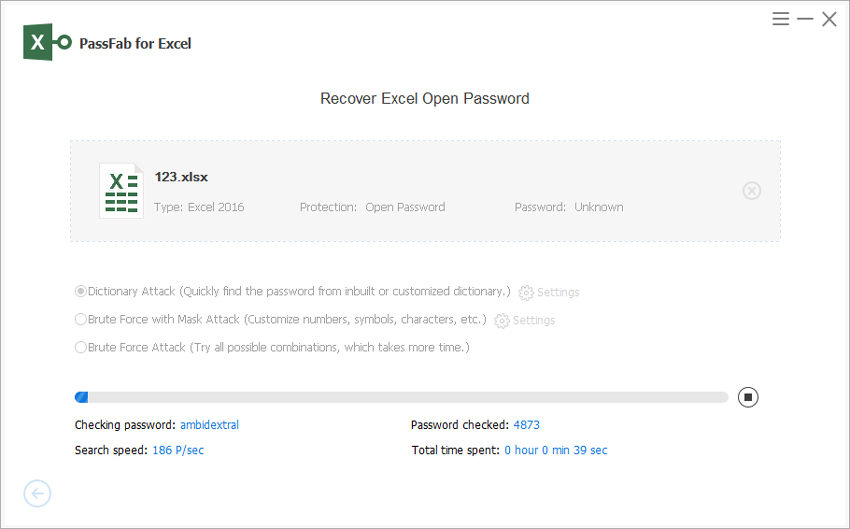Click the checking password value ambidextral
The width and height of the screenshot is (850, 529).
[x=209, y=425]
